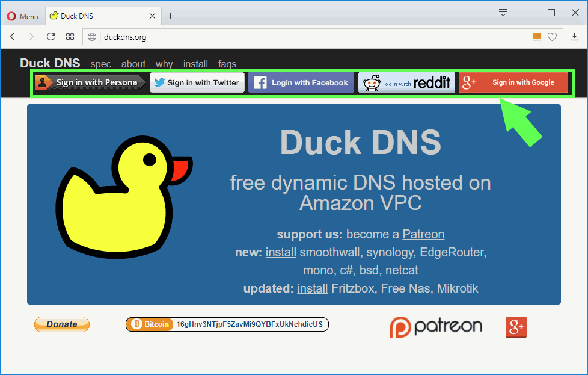Screen dimensions: 588x375
Task: Bookmark page with the heart icon
Action: (x=552, y=37)
